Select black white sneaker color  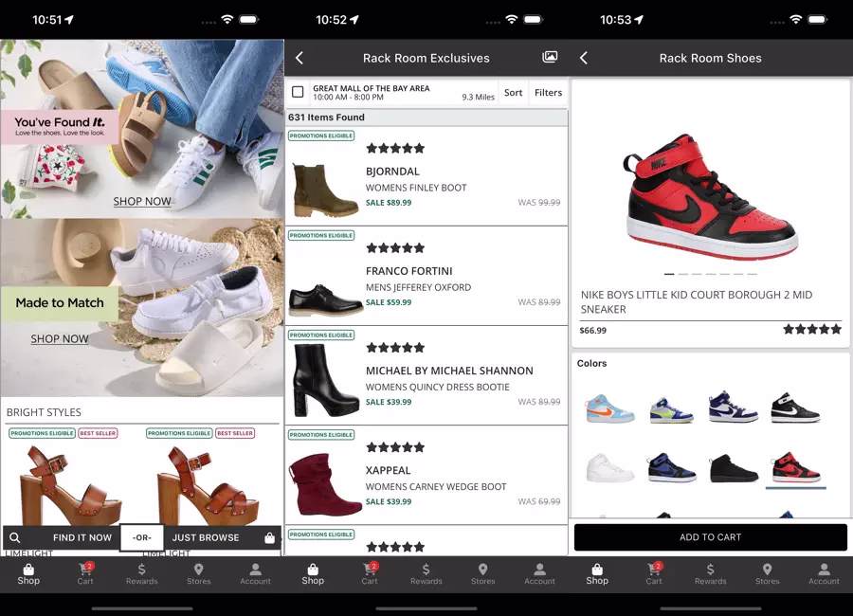coord(795,408)
